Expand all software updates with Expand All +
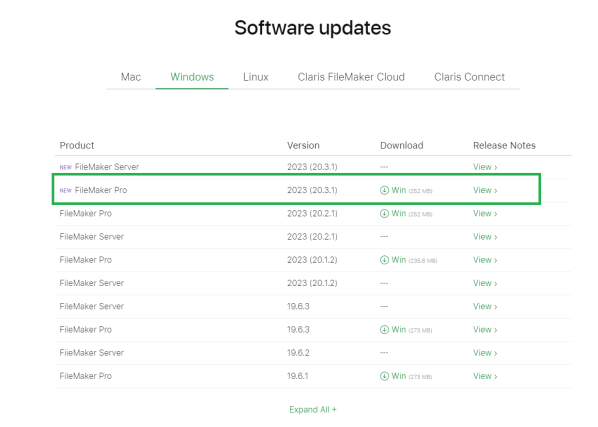The height and width of the screenshot is (427, 598). [313, 410]
